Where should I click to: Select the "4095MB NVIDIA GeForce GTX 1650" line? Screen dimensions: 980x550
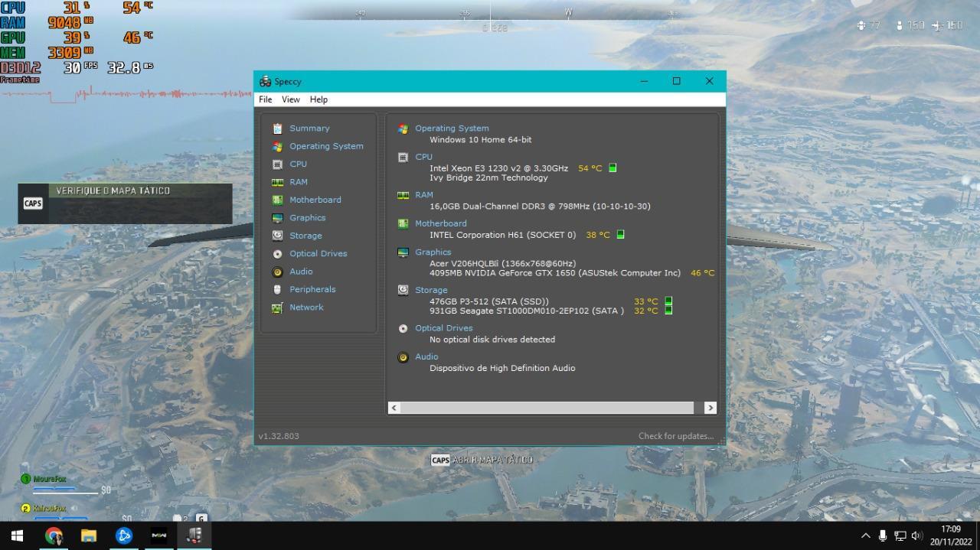pos(555,273)
